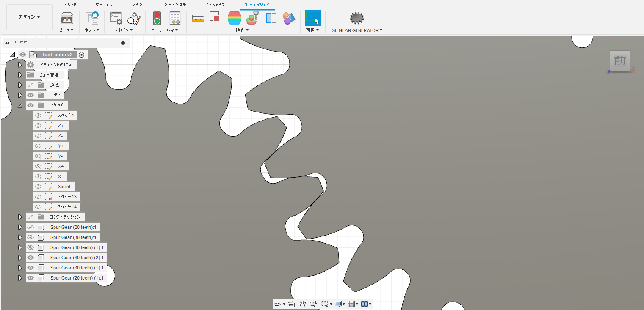Switch to the サーフェス tab
Screen dimensions: 644x310
point(104,5)
